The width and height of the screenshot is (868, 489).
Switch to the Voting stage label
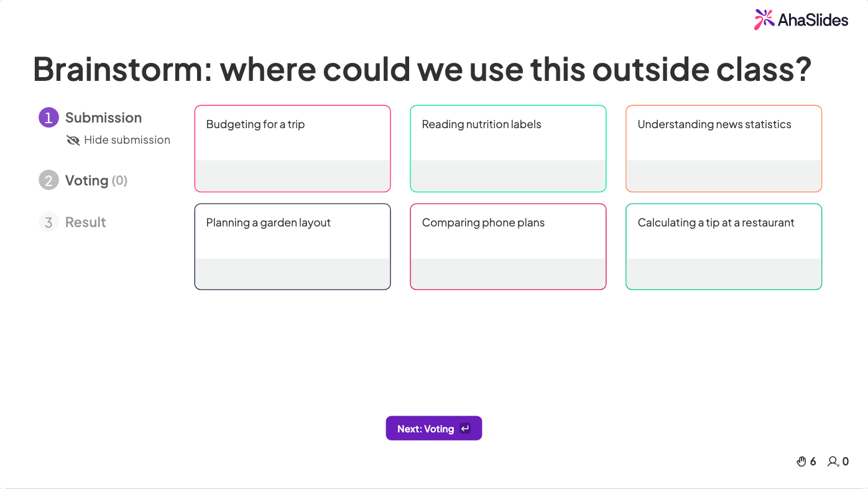tap(87, 180)
